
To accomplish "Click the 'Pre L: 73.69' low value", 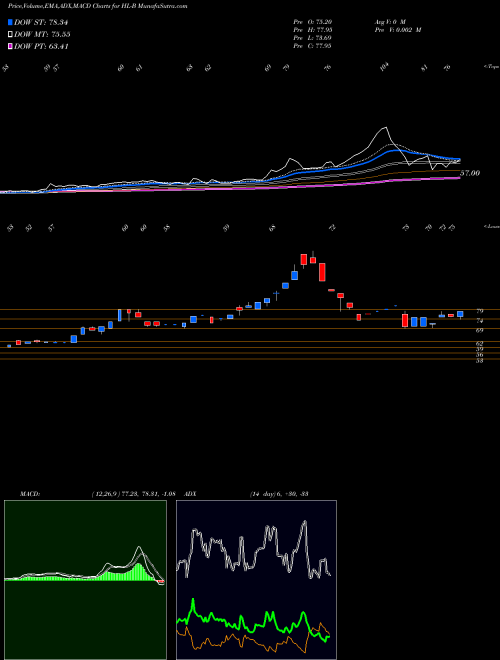I will (x=312, y=38).
